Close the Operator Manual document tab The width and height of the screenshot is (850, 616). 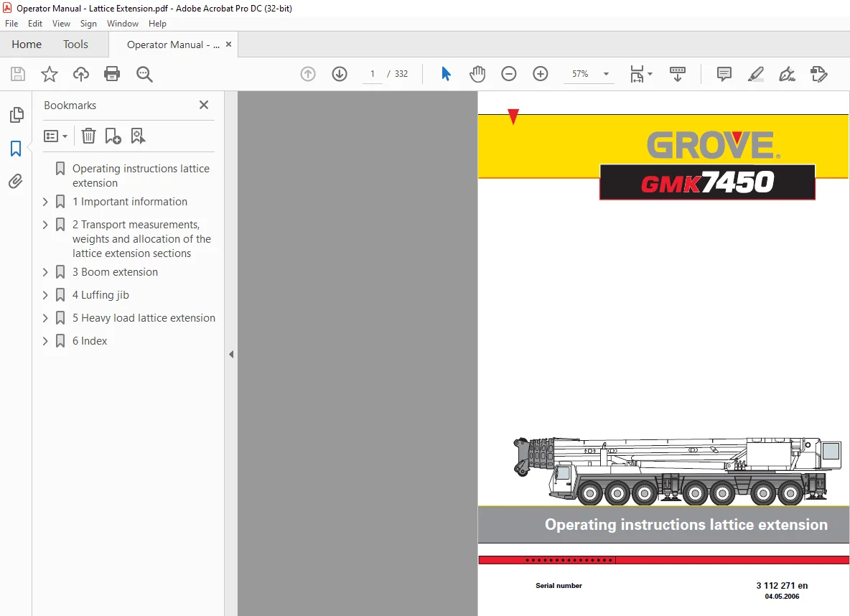(x=229, y=45)
